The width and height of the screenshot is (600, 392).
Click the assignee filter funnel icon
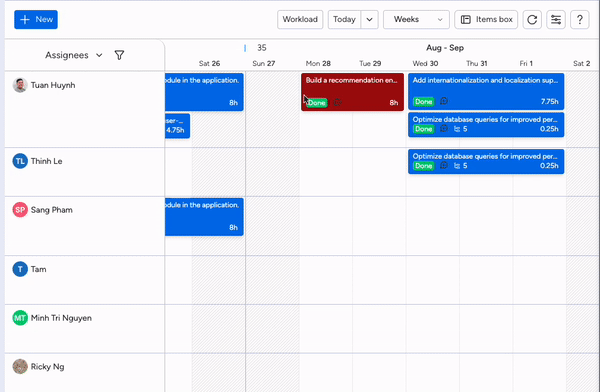pos(119,55)
